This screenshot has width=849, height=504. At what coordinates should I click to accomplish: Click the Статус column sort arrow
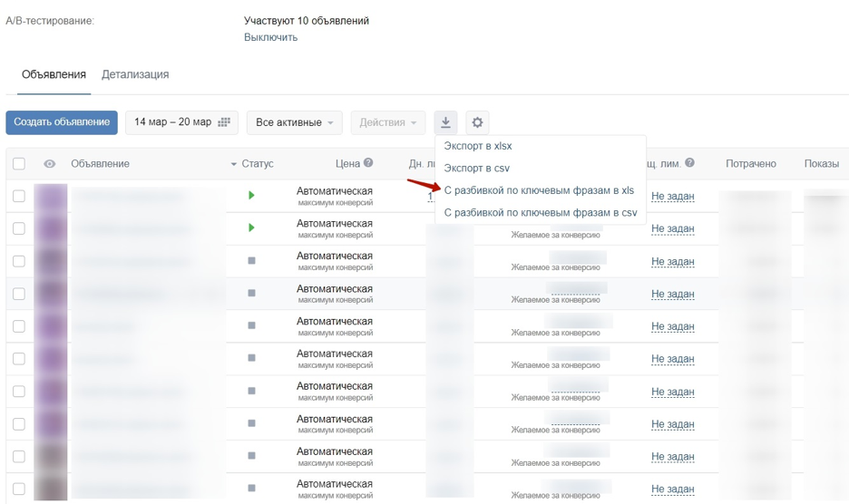point(234,164)
